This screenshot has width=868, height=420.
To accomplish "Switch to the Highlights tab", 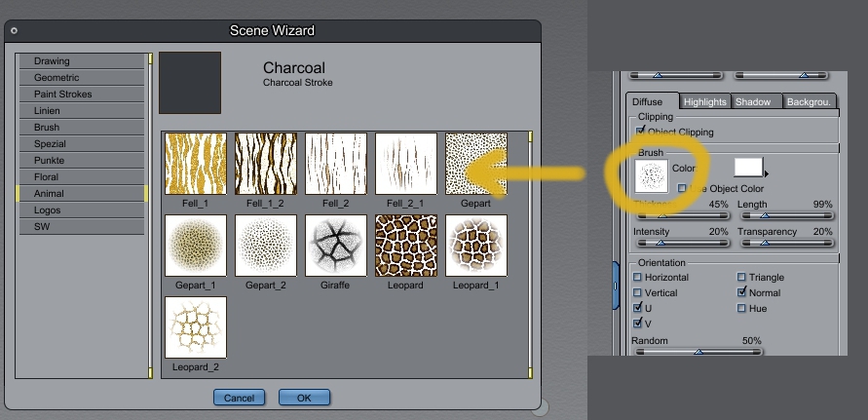I will pyautogui.click(x=704, y=101).
